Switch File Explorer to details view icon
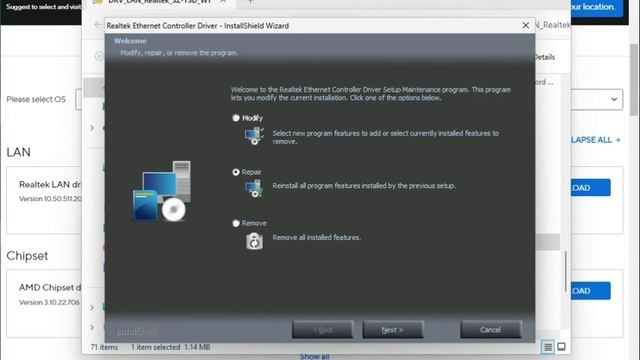Screen dimensions: 640x360 [548, 347]
